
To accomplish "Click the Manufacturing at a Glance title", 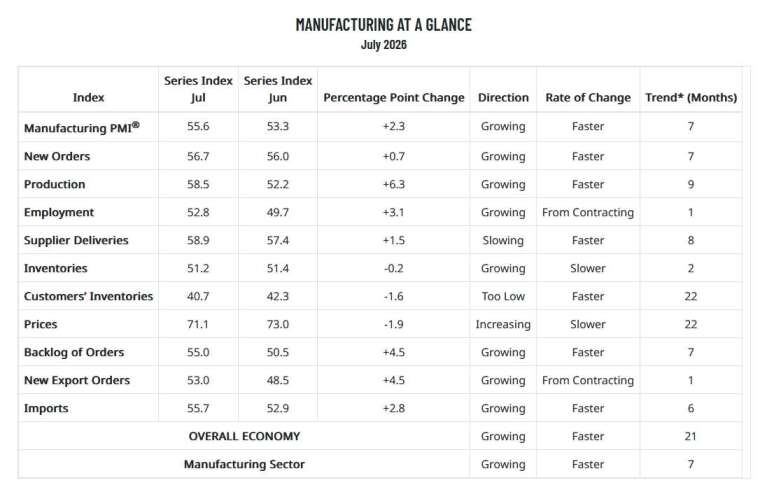I will point(383,25).
